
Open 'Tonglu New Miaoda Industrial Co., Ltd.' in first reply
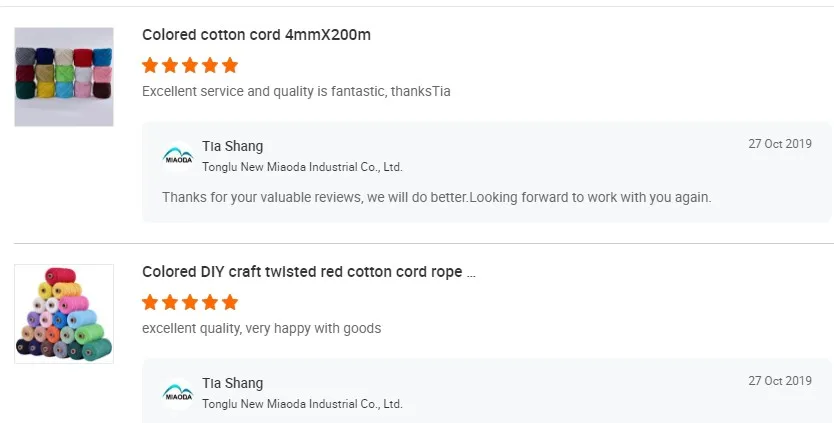point(302,167)
